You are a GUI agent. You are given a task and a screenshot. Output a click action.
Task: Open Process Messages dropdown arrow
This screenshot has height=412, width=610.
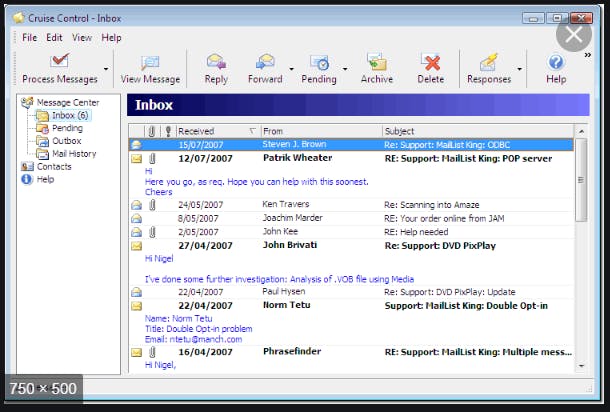tap(106, 69)
